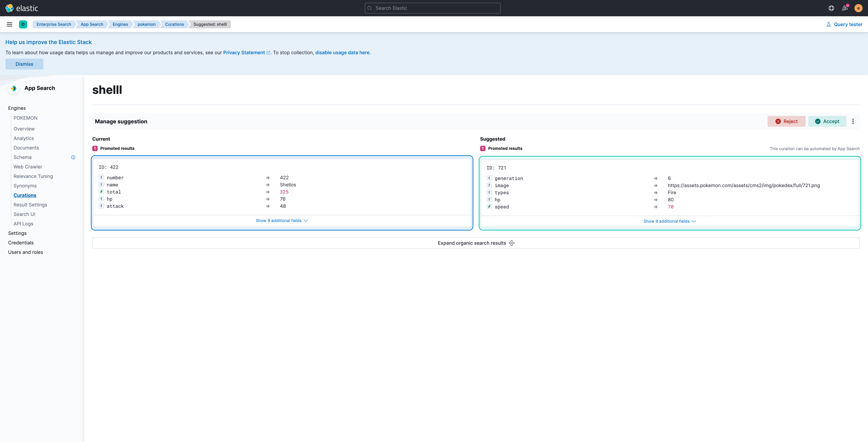Open the Privacy Statement link
The width and height of the screenshot is (868, 442).
244,53
